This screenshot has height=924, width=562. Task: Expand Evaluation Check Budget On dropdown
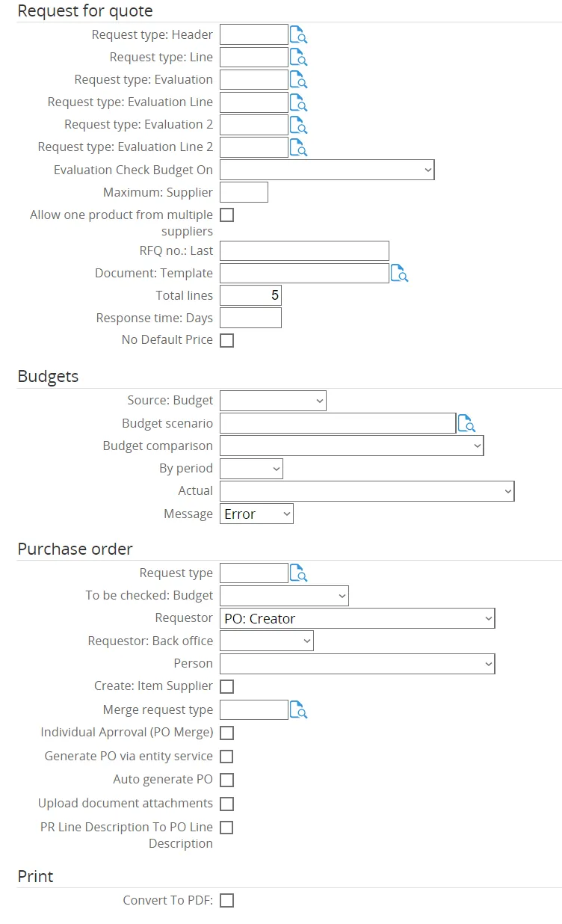click(327, 170)
